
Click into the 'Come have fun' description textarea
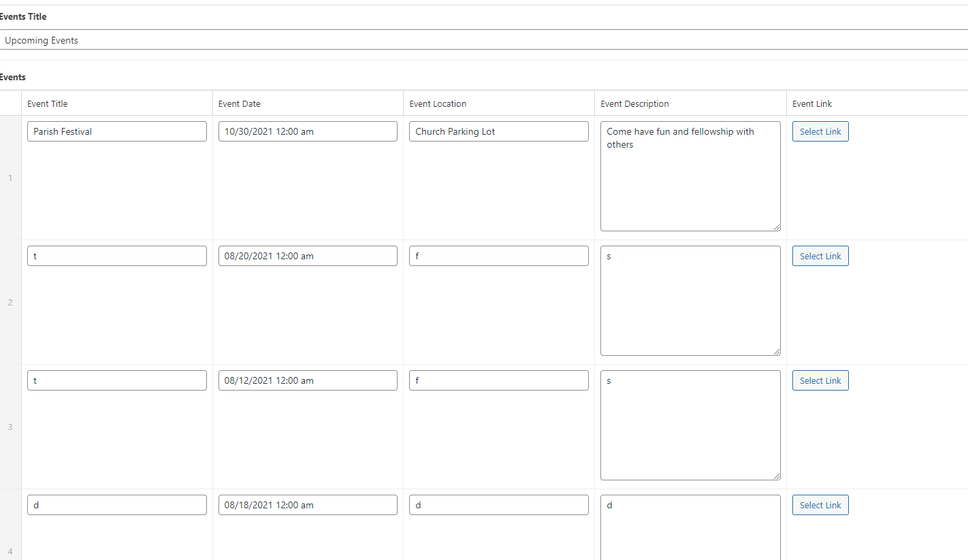point(690,177)
